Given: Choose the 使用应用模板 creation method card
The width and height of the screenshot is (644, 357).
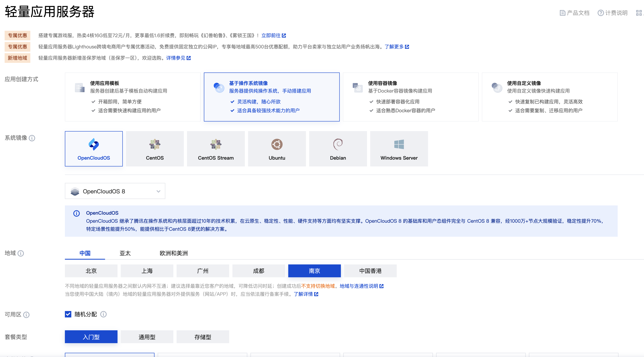Looking at the screenshot, I should click(x=133, y=97).
